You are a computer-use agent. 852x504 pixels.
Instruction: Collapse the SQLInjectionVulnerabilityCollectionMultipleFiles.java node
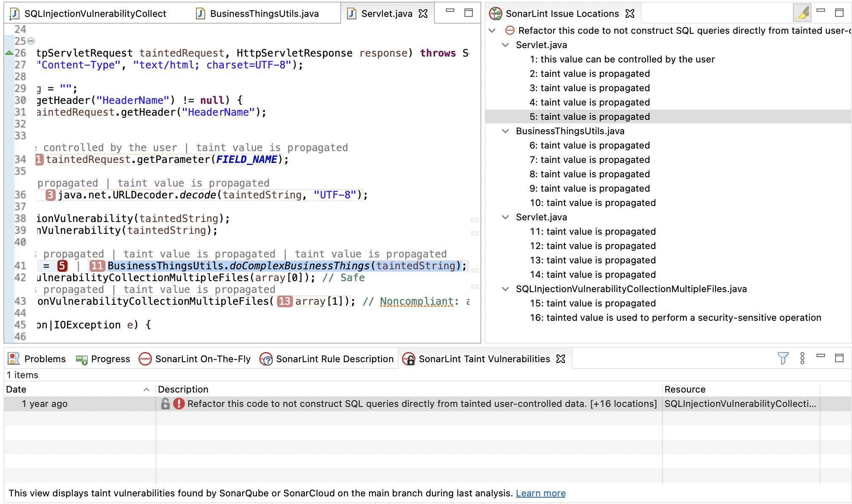[x=505, y=289]
